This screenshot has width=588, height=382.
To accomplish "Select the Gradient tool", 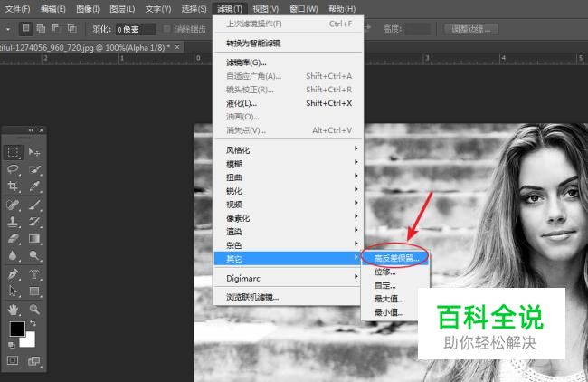I will (x=34, y=239).
